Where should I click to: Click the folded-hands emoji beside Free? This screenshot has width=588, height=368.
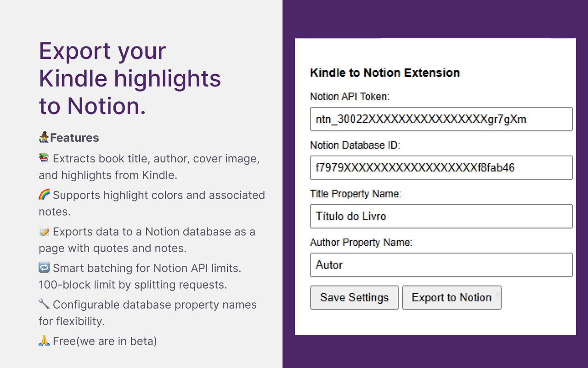[44, 341]
